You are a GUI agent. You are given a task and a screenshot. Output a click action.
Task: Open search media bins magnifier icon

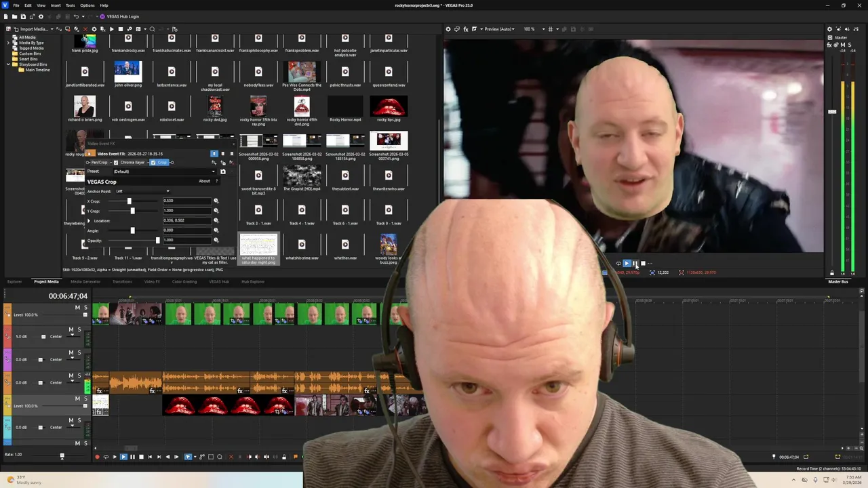click(x=152, y=29)
